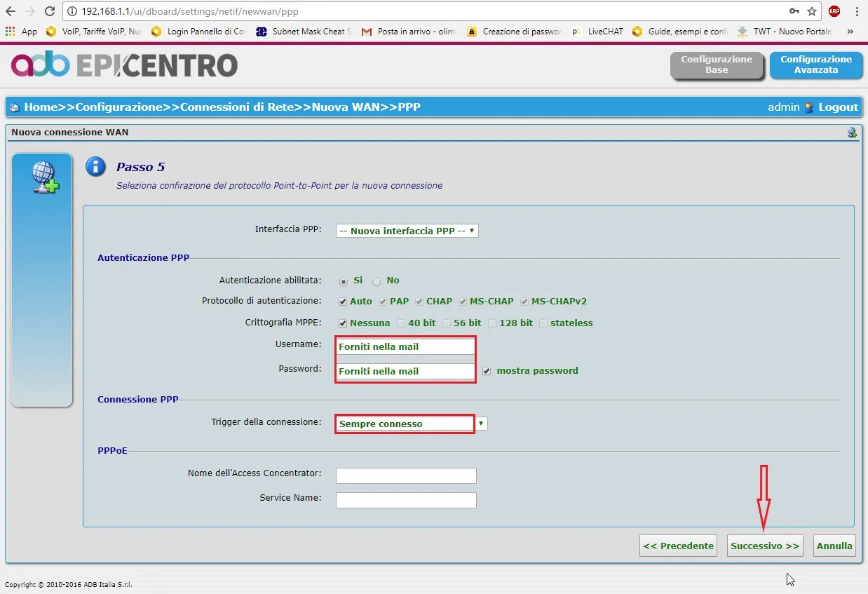Click the Nome dell'Access Concentrator field
Viewport: 868px width, 594px height.
click(406, 476)
